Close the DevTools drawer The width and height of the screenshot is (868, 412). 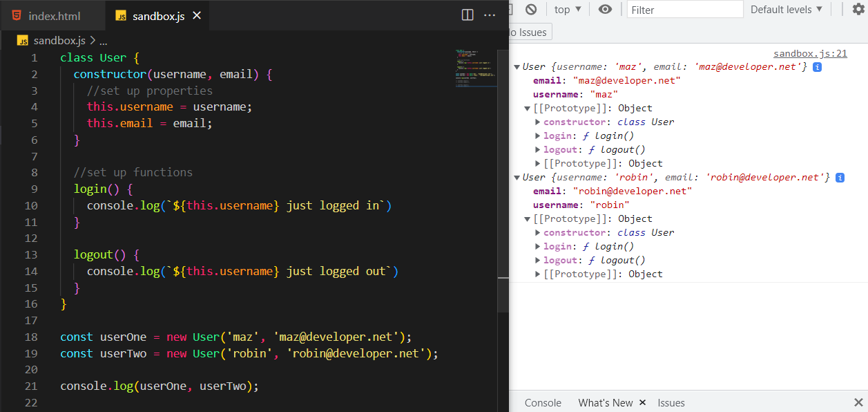858,402
